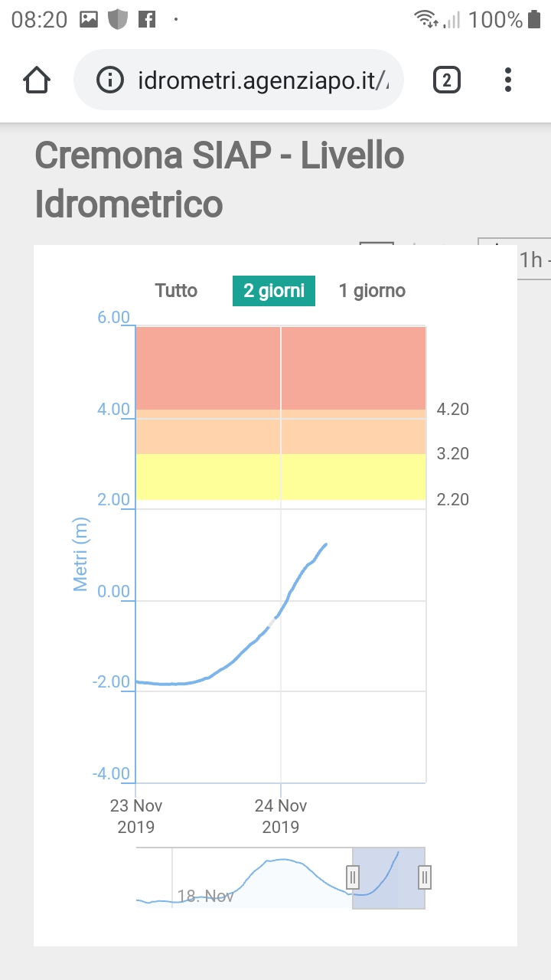Grab the left navigator range handle

[x=353, y=877]
